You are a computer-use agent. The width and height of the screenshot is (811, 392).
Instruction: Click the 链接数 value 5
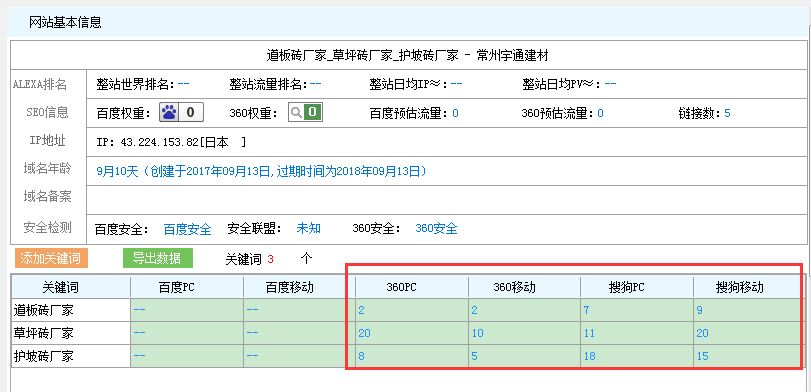click(727, 114)
